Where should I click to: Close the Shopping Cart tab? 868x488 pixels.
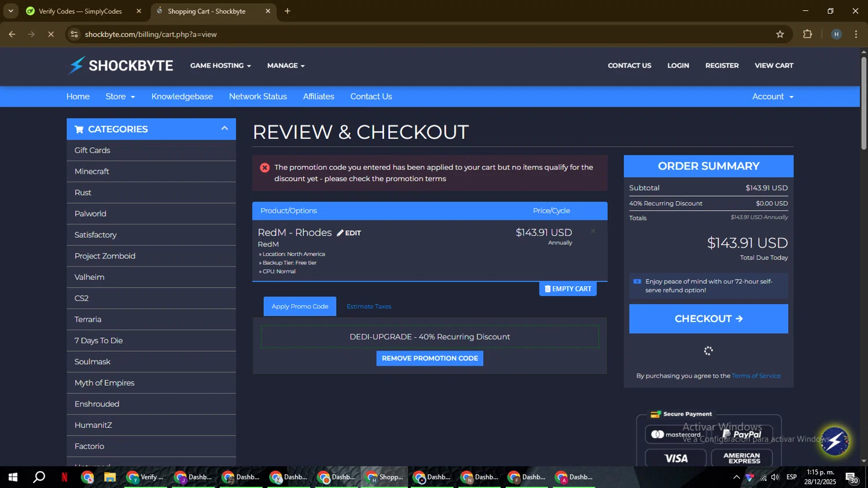pyautogui.click(x=268, y=11)
